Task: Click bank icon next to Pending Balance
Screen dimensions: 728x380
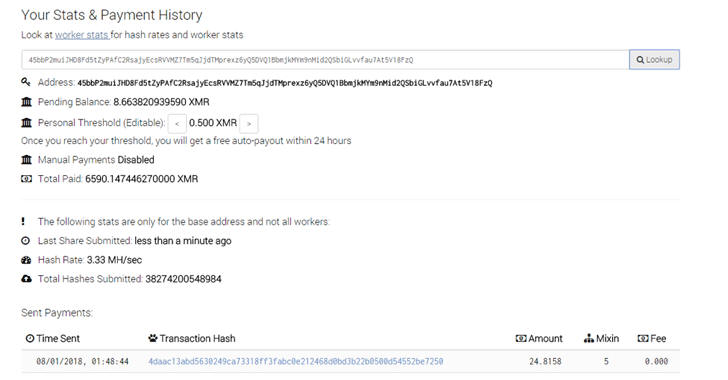Action: (26, 102)
